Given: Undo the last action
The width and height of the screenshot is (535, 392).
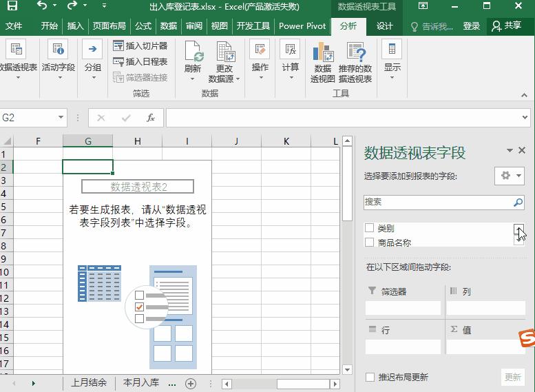Looking at the screenshot, I should 41,6.
